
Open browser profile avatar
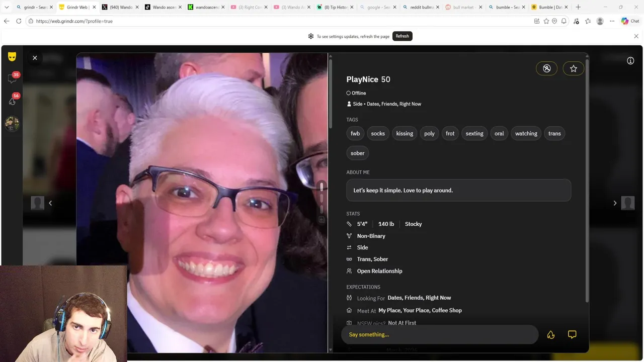pyautogui.click(x=600, y=21)
